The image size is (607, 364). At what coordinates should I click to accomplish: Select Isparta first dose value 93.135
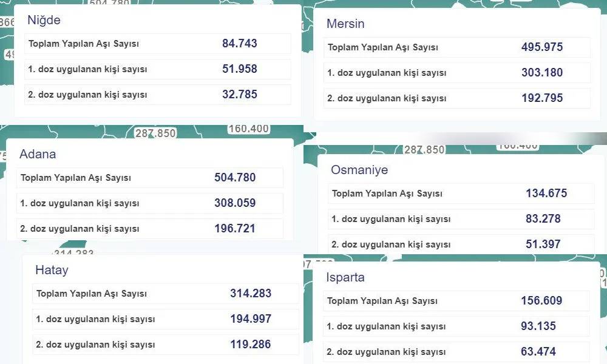pos(538,326)
